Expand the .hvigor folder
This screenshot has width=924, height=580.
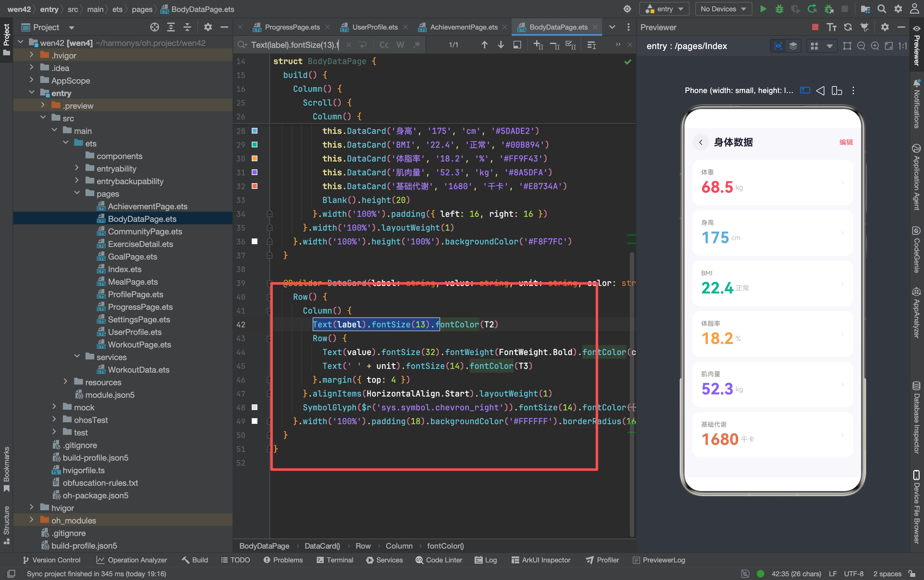point(31,55)
